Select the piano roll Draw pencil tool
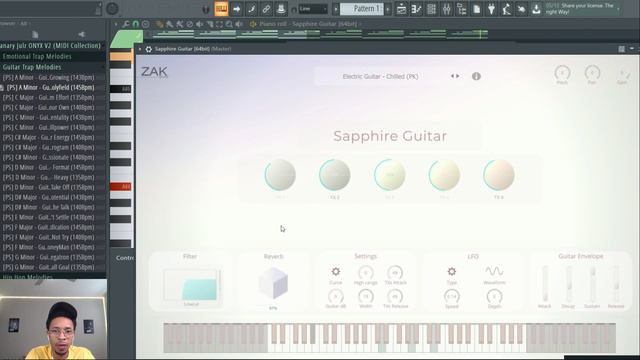Viewport: 640px width, 360px height. [x=160, y=24]
